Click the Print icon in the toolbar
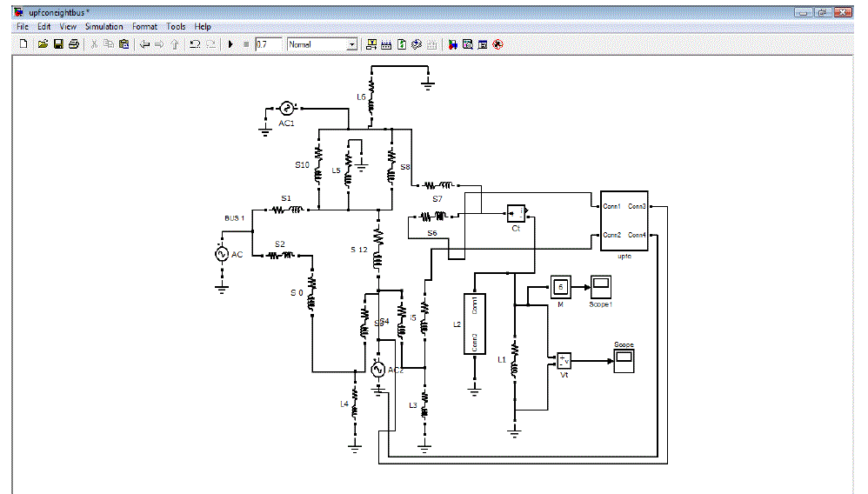The image size is (868, 494). click(x=74, y=44)
